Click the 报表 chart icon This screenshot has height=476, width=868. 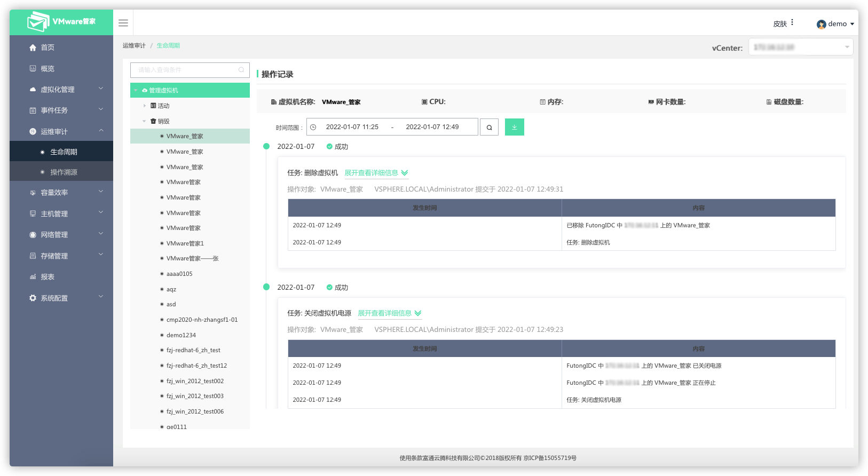click(33, 277)
